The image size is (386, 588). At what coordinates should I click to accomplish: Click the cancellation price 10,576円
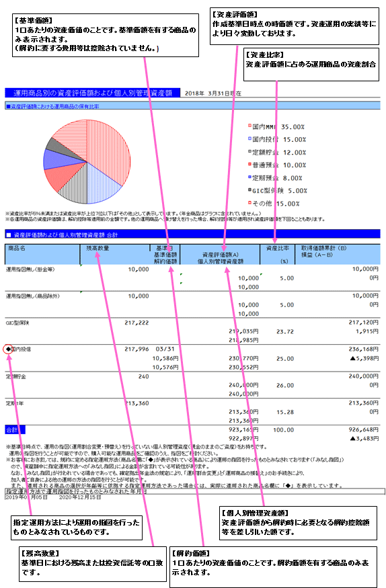coord(165,368)
